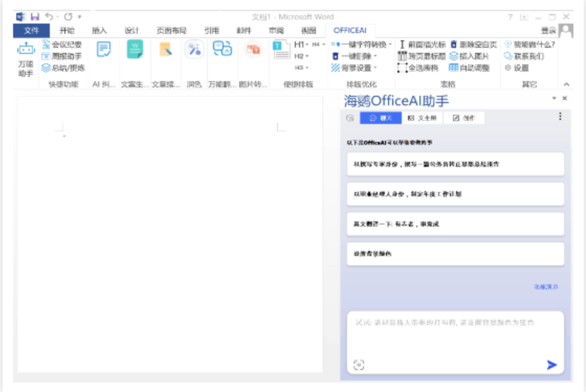This screenshot has width=586, height=392.
Task: Click in the blank document page
Action: [170, 234]
